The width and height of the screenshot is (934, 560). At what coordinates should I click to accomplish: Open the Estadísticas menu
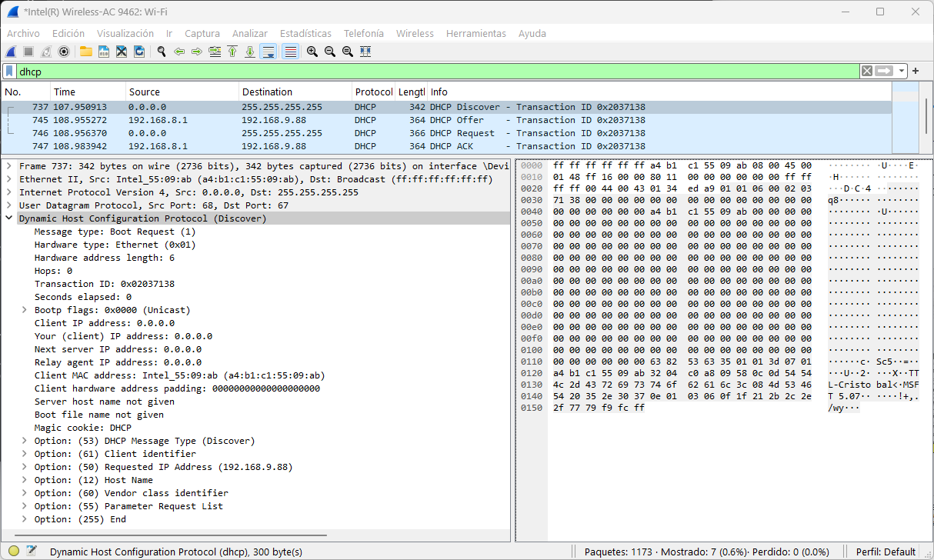[305, 33]
